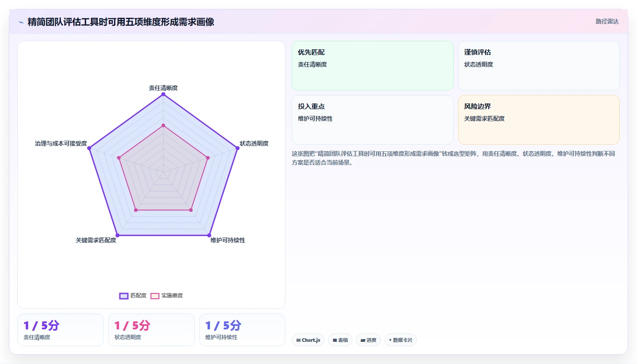
Task: Select the 进度 tag chip
Action: click(x=368, y=340)
